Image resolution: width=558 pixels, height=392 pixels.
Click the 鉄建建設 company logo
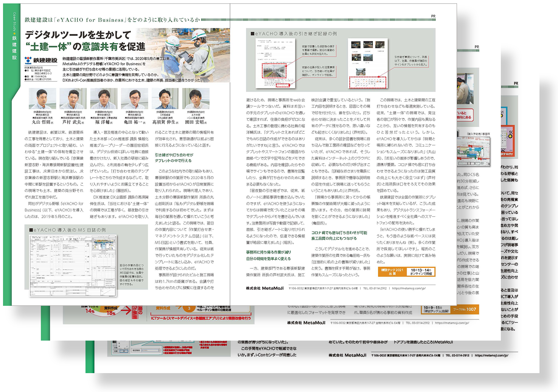pos(41,60)
